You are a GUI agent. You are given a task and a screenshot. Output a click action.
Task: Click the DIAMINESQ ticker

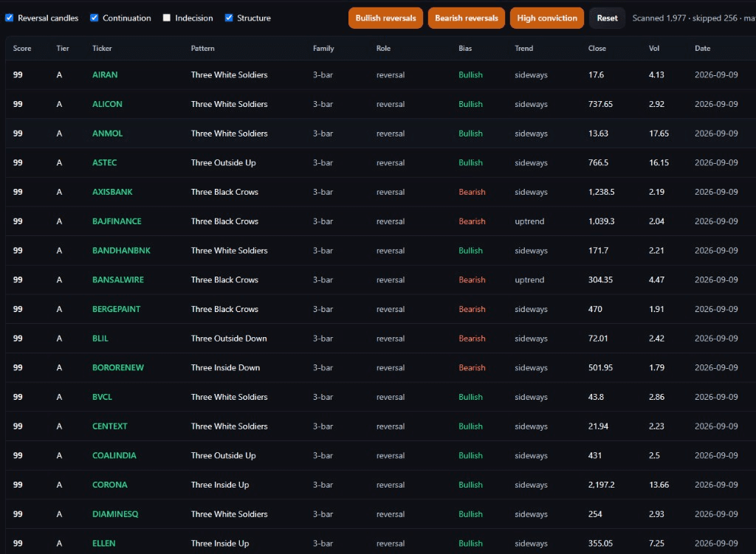click(114, 514)
